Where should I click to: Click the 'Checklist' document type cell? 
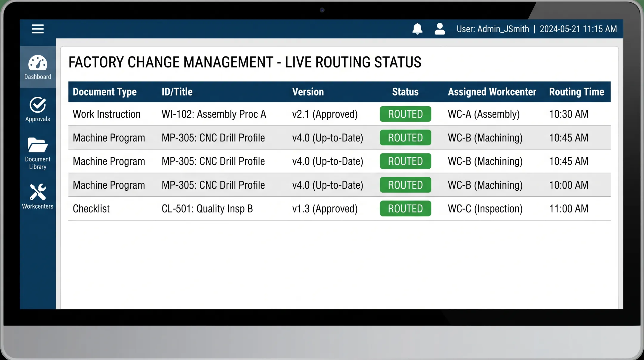(91, 208)
